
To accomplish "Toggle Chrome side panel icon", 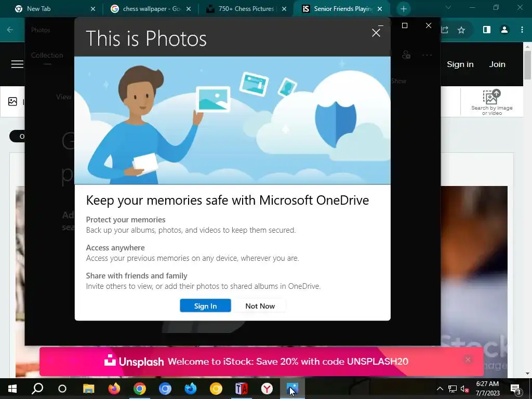I will point(486,30).
